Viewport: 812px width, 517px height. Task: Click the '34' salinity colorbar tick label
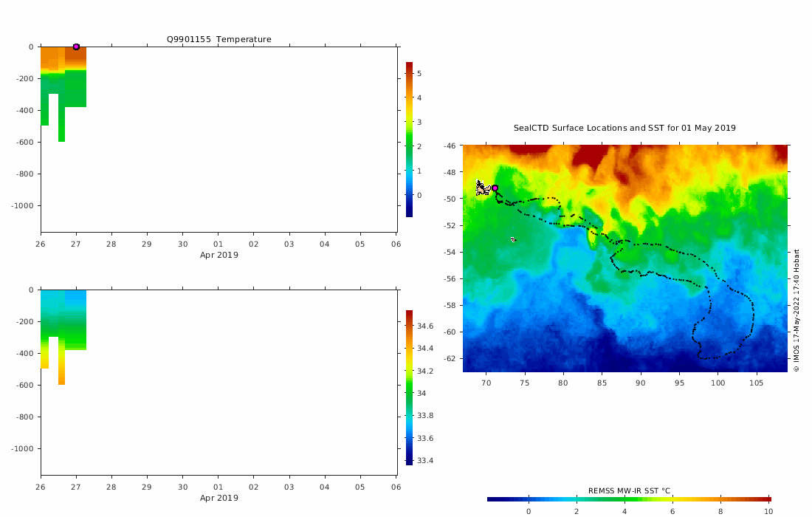[422, 393]
